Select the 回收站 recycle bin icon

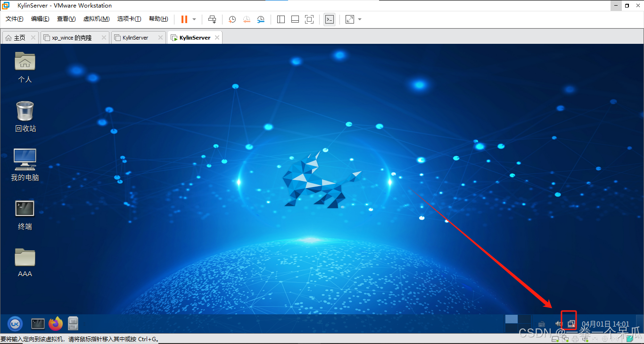25,116
